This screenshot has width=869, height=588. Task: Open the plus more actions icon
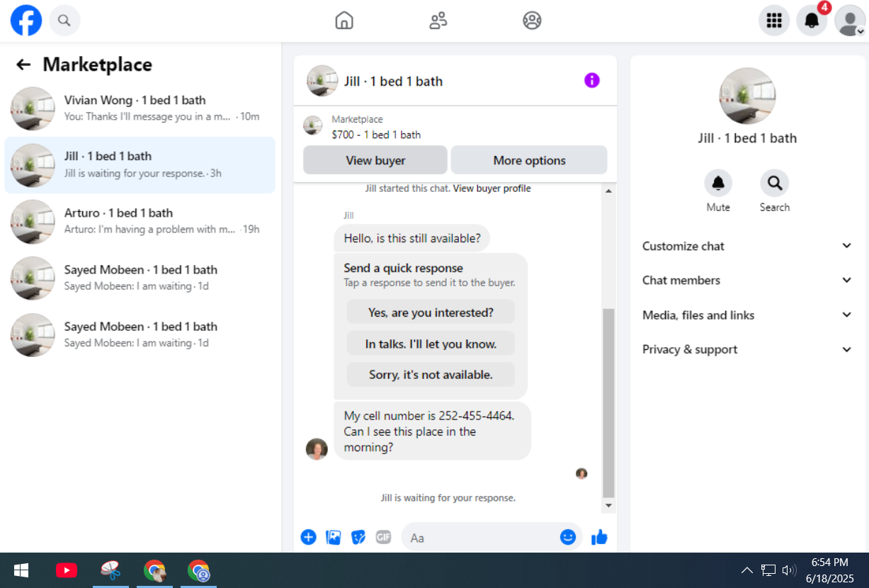pyautogui.click(x=308, y=537)
